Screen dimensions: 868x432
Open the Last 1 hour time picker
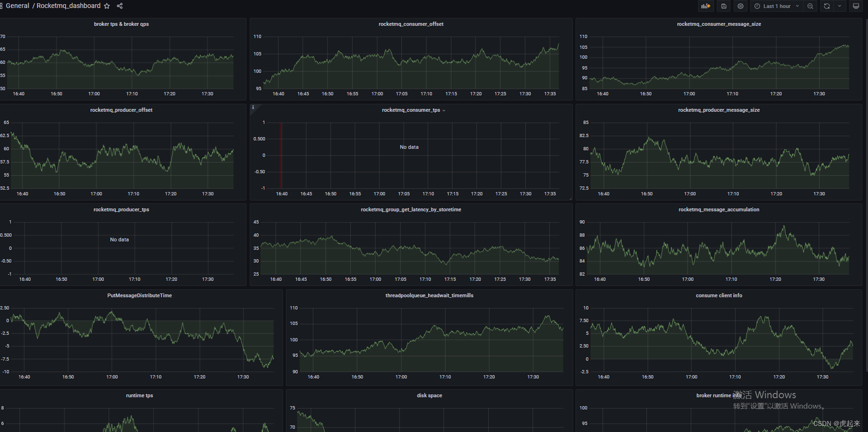point(776,6)
